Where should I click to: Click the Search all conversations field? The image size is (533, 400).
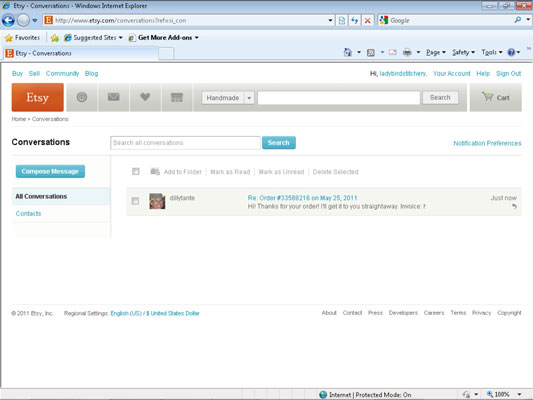tap(185, 143)
